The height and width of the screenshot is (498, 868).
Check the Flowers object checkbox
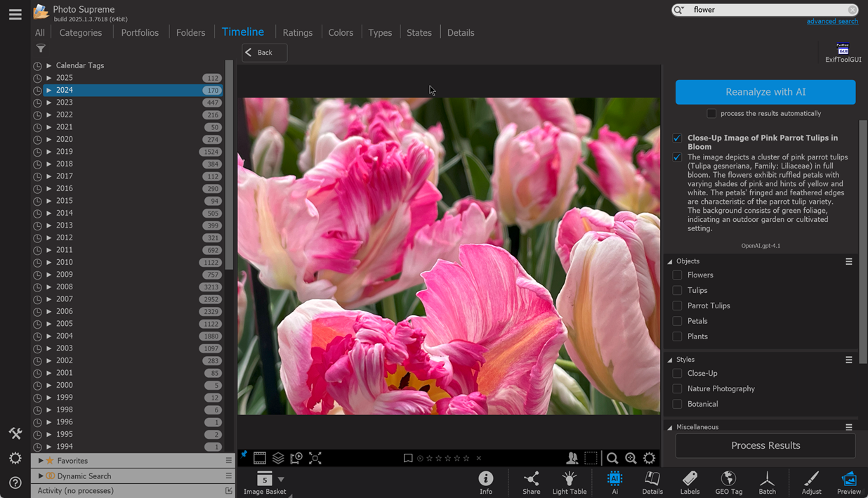pyautogui.click(x=677, y=275)
